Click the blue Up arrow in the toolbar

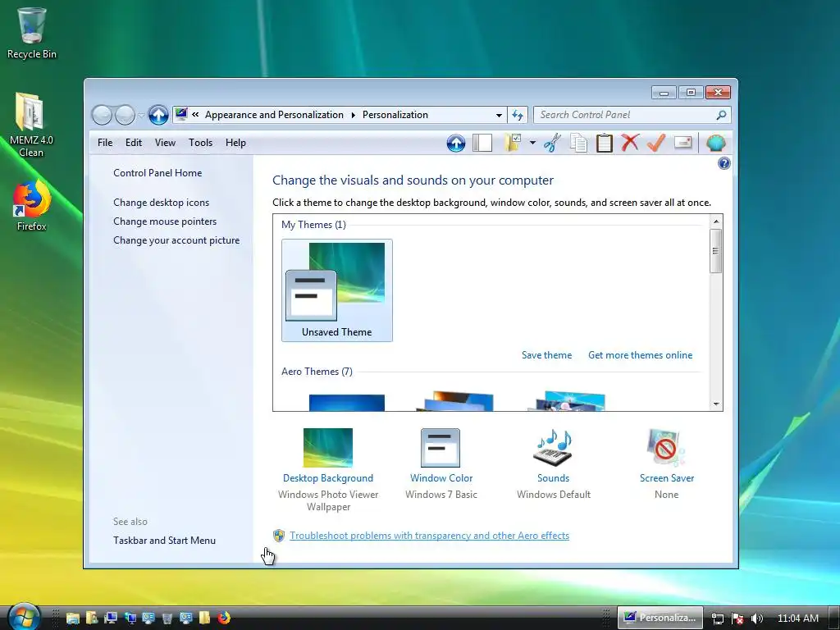(456, 143)
